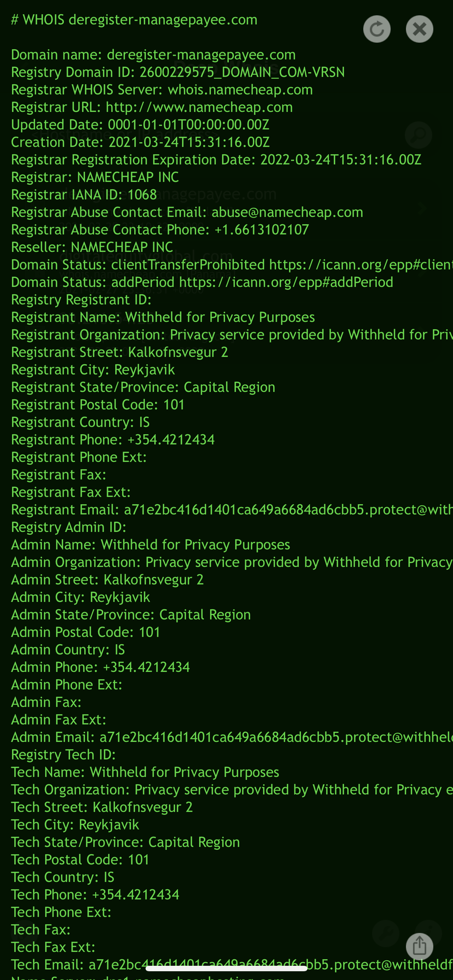
Task: Tap the Tech Phone +354.4212434 number
Action: 136,895
